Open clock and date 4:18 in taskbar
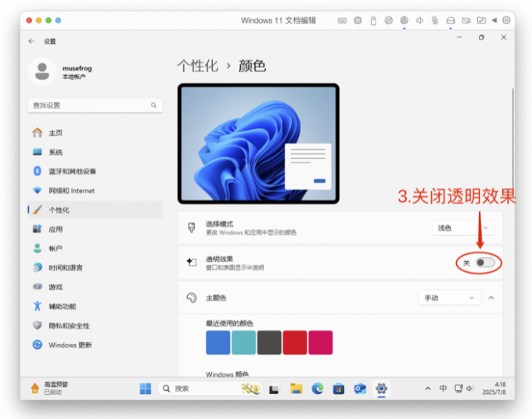 tap(494, 389)
